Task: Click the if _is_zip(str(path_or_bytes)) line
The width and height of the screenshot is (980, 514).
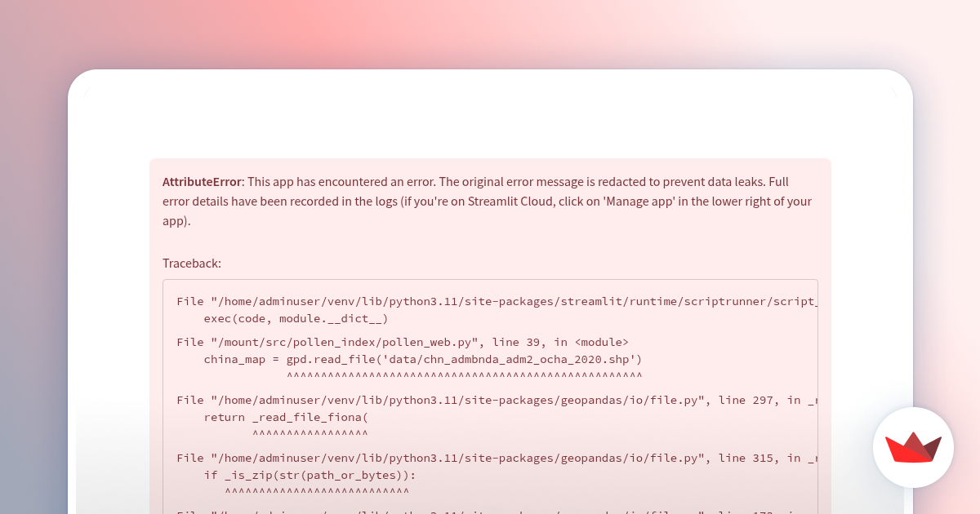Action: pyautogui.click(x=310, y=475)
